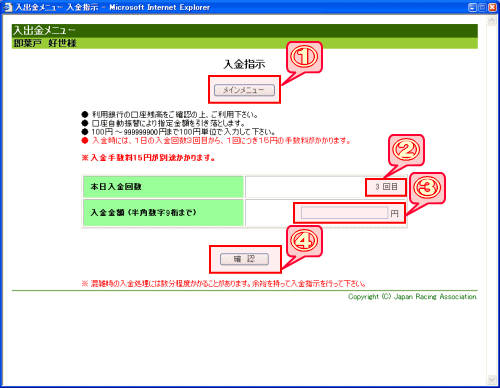The image size is (500, 388).
Task: Click the 3回目 deposit count value
Action: click(x=386, y=187)
